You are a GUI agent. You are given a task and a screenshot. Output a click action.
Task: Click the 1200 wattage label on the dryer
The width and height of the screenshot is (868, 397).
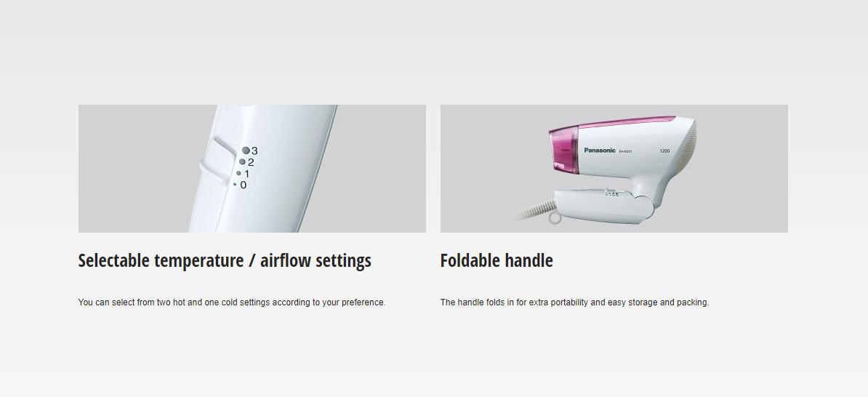click(665, 151)
